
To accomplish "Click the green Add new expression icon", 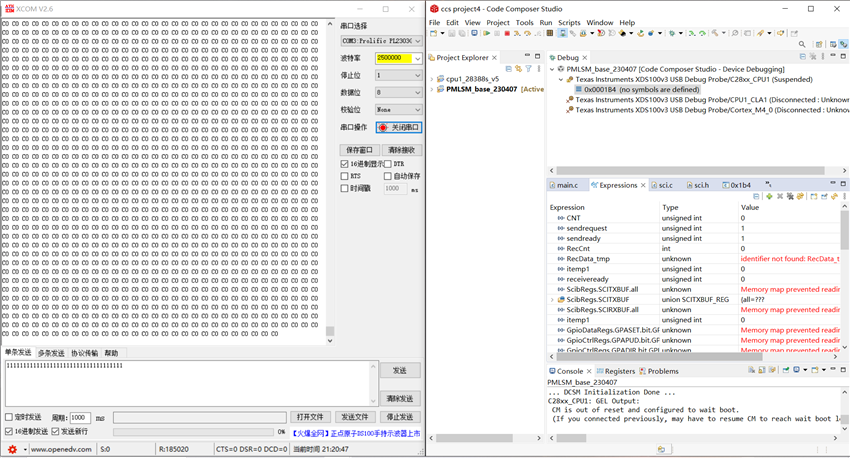I will point(769,196).
